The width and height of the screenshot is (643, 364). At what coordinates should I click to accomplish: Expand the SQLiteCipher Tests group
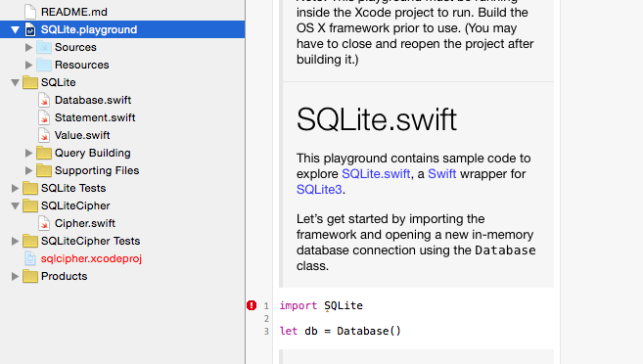tap(16, 241)
